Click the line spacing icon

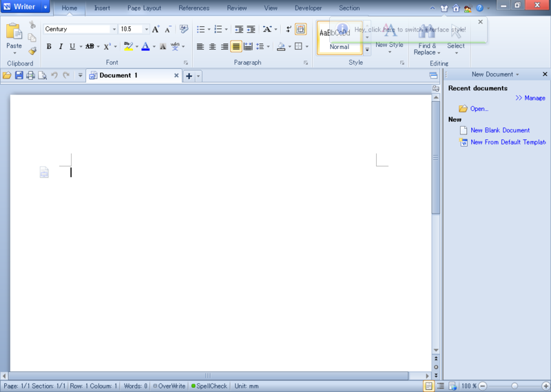(x=260, y=46)
